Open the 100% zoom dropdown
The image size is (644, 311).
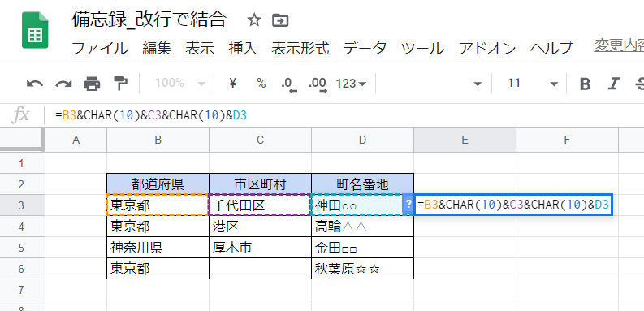point(180,84)
